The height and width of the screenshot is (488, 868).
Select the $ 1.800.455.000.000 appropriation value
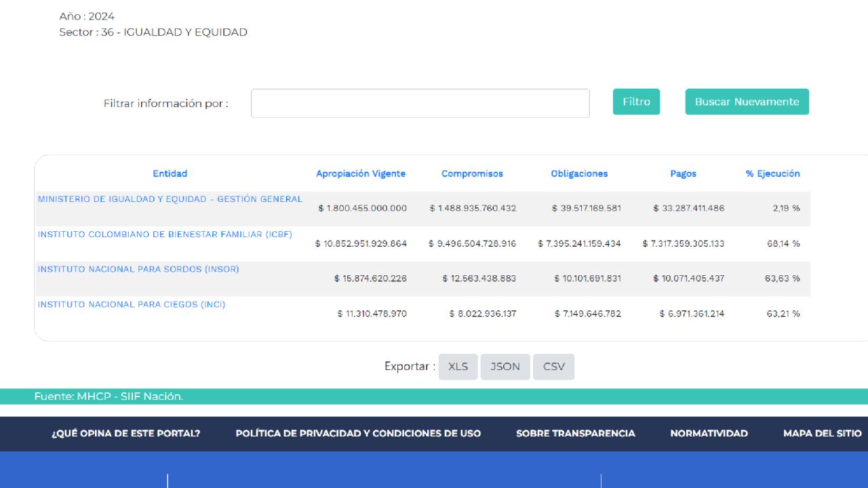point(363,208)
